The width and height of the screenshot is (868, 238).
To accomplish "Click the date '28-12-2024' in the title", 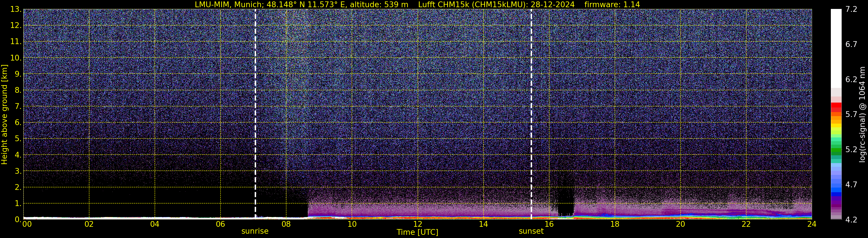I will 553,5.
